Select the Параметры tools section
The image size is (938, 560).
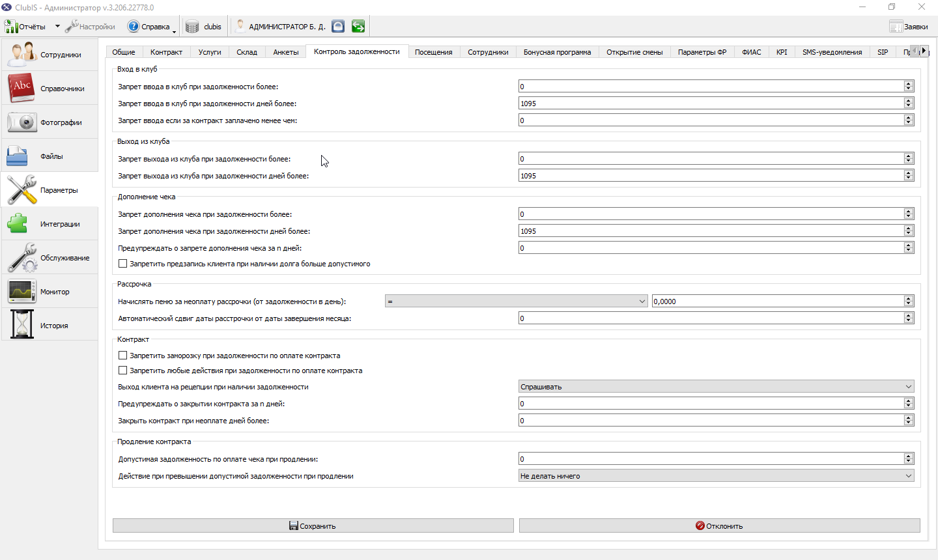(50, 190)
